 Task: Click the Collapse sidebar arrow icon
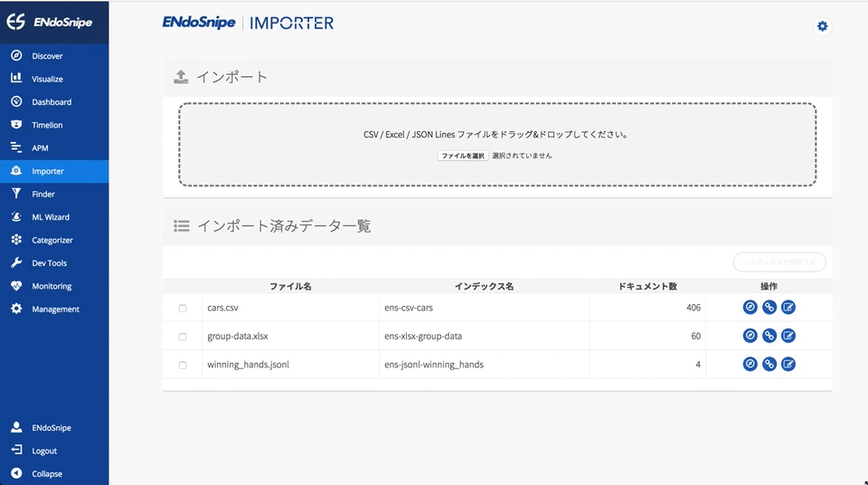coord(16,473)
